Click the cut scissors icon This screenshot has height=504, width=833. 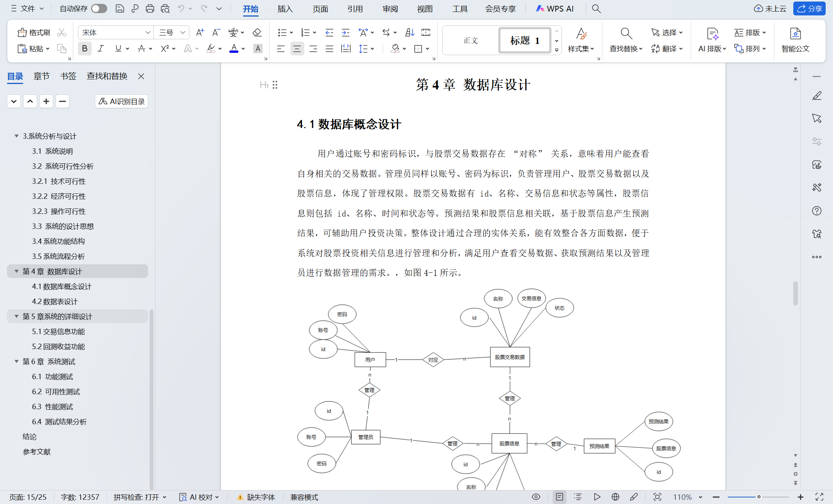(62, 33)
